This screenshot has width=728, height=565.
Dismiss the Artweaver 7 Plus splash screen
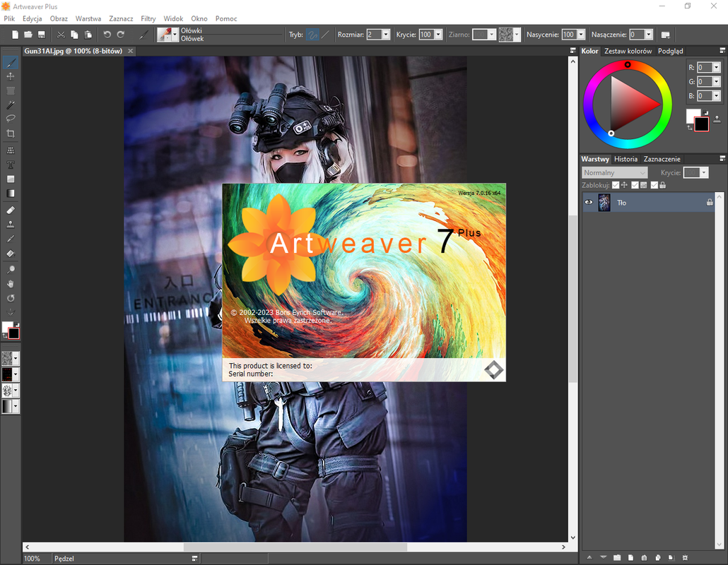click(x=364, y=282)
